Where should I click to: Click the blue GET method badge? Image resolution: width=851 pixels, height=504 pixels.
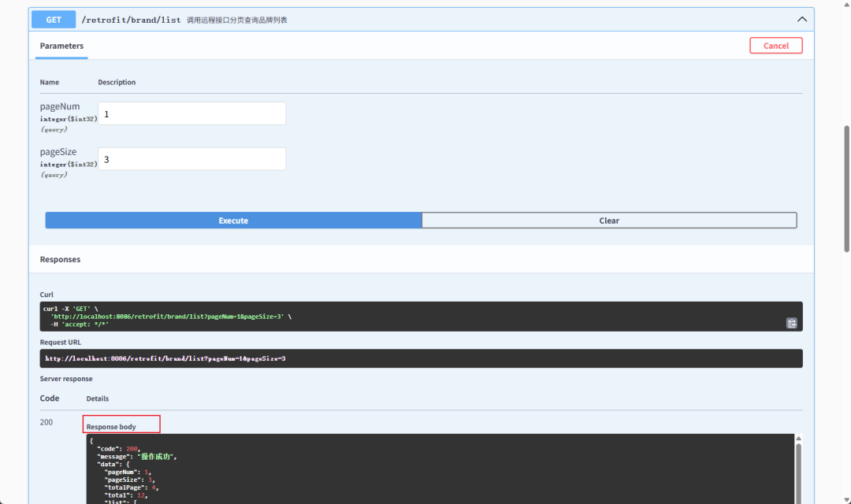point(53,19)
